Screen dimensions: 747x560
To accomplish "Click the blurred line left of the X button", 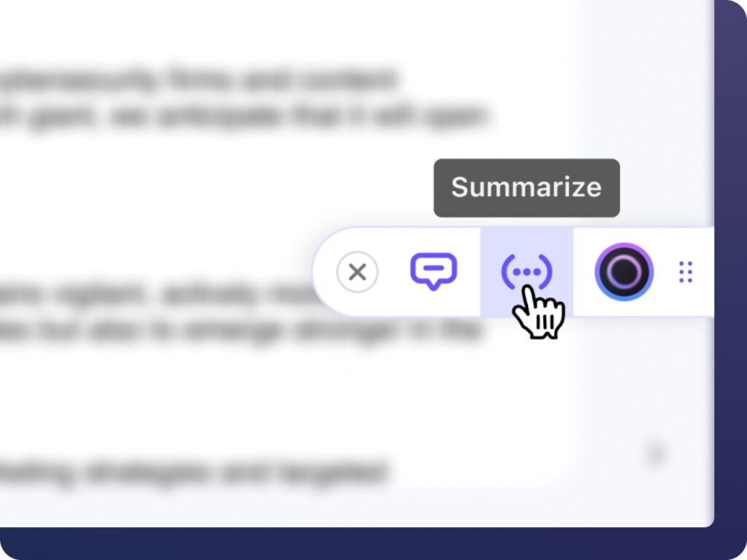I will 155,294.
